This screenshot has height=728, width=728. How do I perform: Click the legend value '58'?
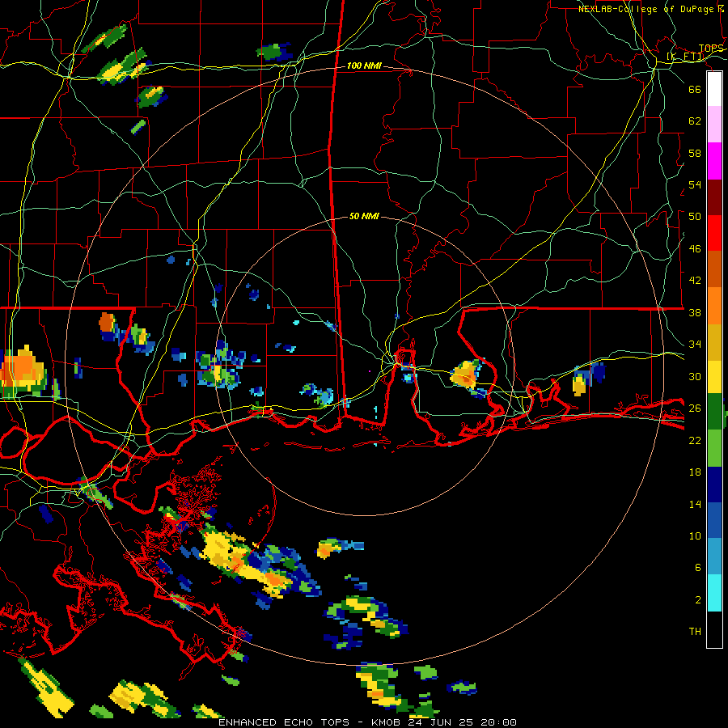[x=695, y=153]
